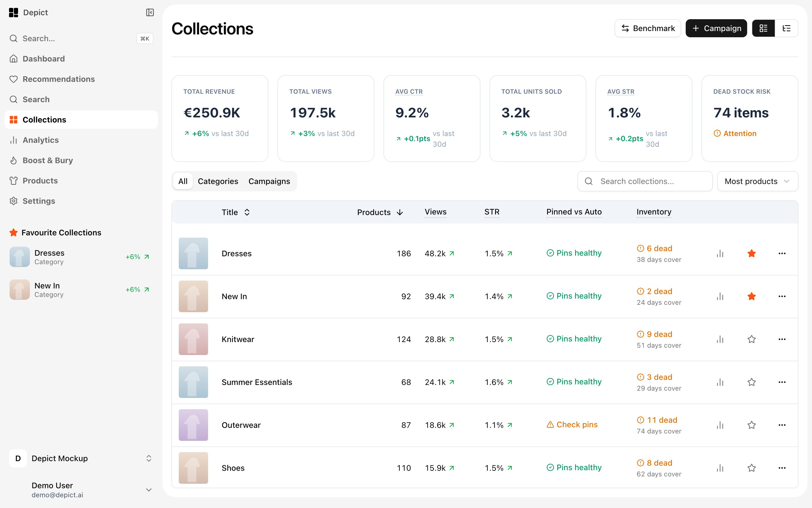Open Products in sidebar
Image resolution: width=812 pixels, height=508 pixels.
point(81,181)
